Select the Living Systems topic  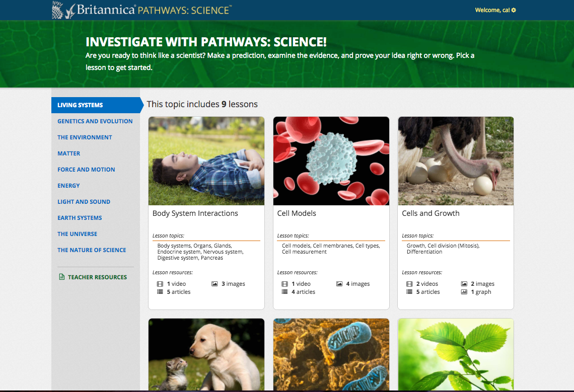[x=96, y=105]
